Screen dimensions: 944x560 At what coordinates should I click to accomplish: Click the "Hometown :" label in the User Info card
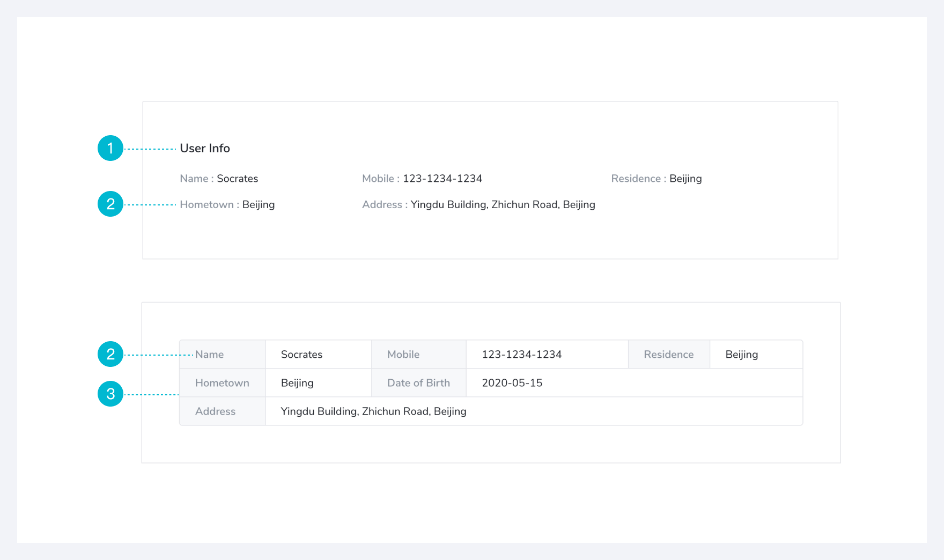click(209, 204)
